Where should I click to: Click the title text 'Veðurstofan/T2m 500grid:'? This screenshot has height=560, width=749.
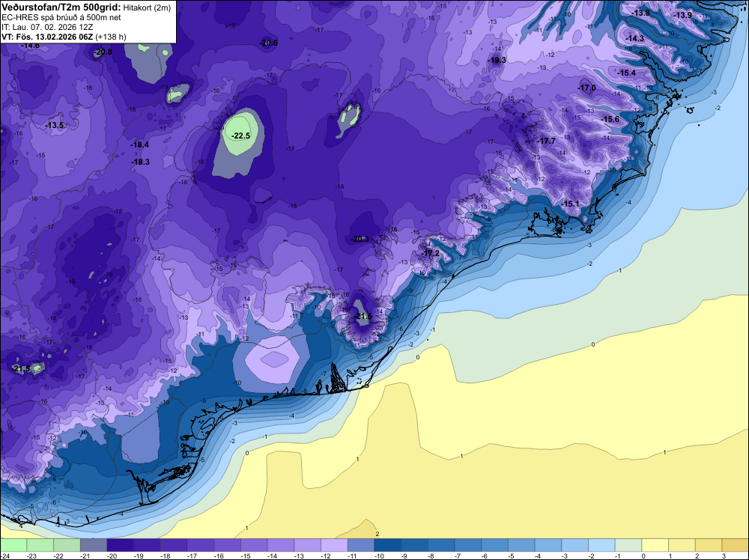coord(61,7)
